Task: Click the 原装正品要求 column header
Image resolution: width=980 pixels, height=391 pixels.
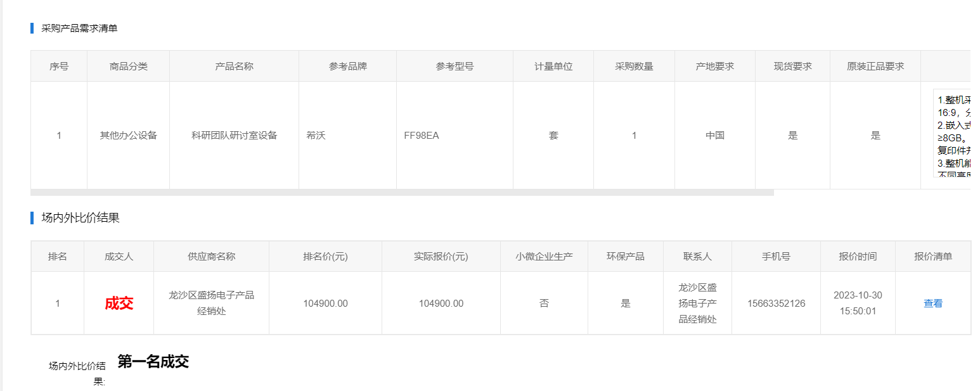Action: click(875, 67)
